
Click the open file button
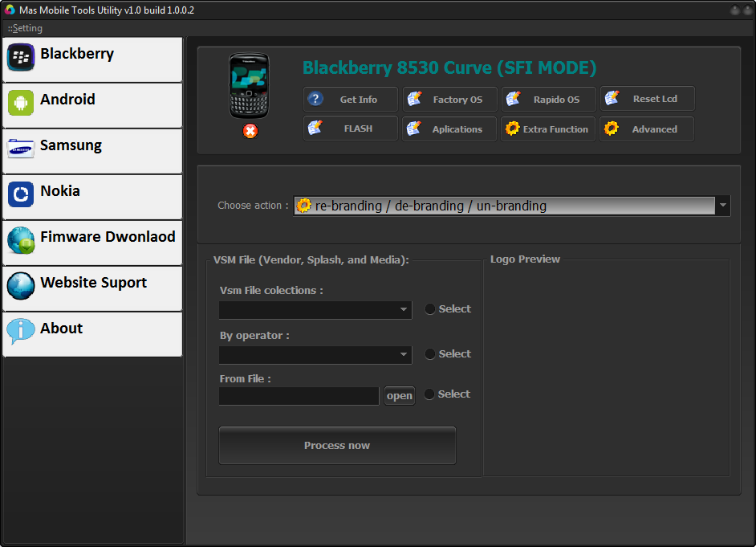[x=400, y=396]
